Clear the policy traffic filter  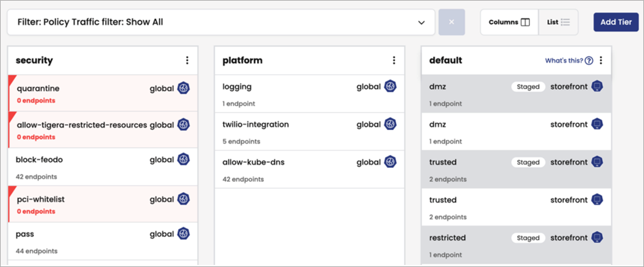451,22
